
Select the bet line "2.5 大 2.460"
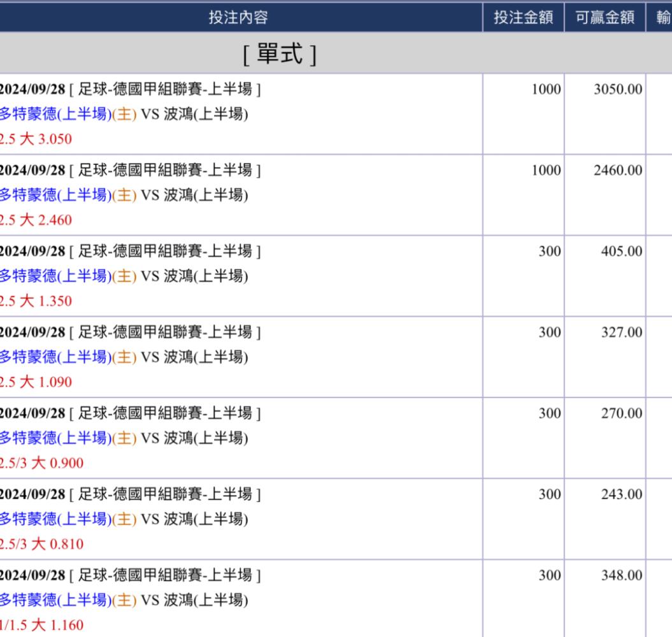(x=36, y=220)
